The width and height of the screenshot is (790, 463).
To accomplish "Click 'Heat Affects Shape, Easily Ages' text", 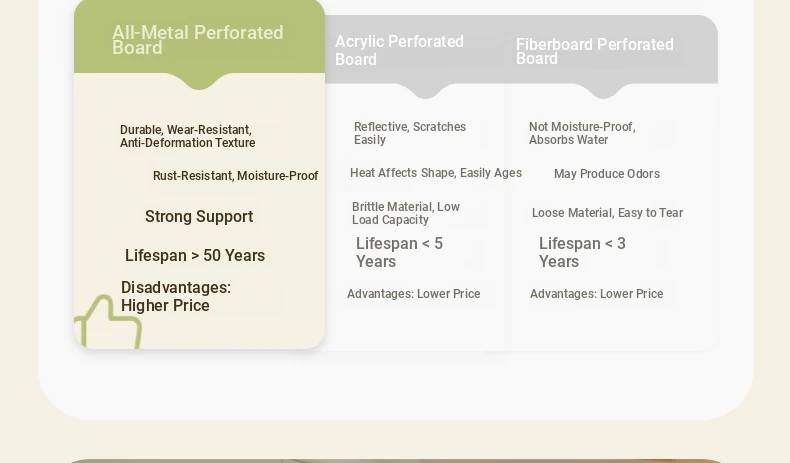I will [x=436, y=173].
